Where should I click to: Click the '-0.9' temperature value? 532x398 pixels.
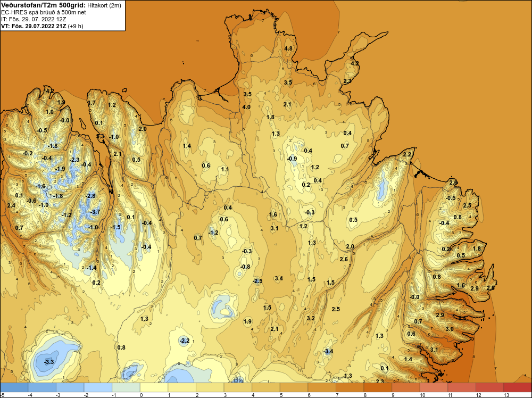pos(292,159)
